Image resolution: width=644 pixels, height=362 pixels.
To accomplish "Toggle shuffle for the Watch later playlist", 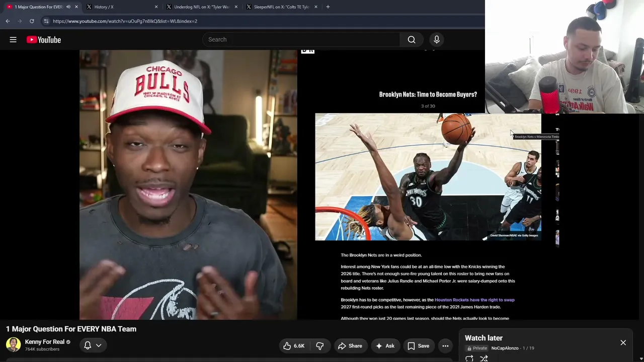I will pyautogui.click(x=484, y=358).
